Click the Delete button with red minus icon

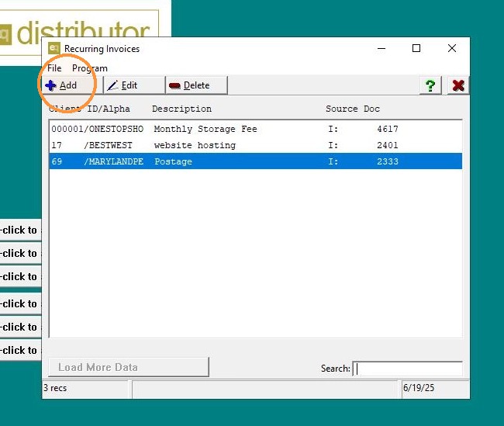(196, 85)
